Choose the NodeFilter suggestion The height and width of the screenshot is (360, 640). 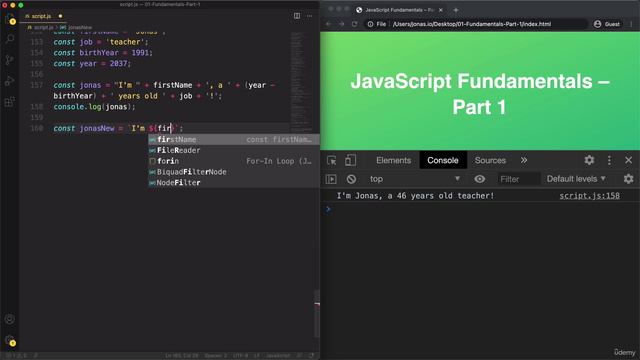click(233, 183)
